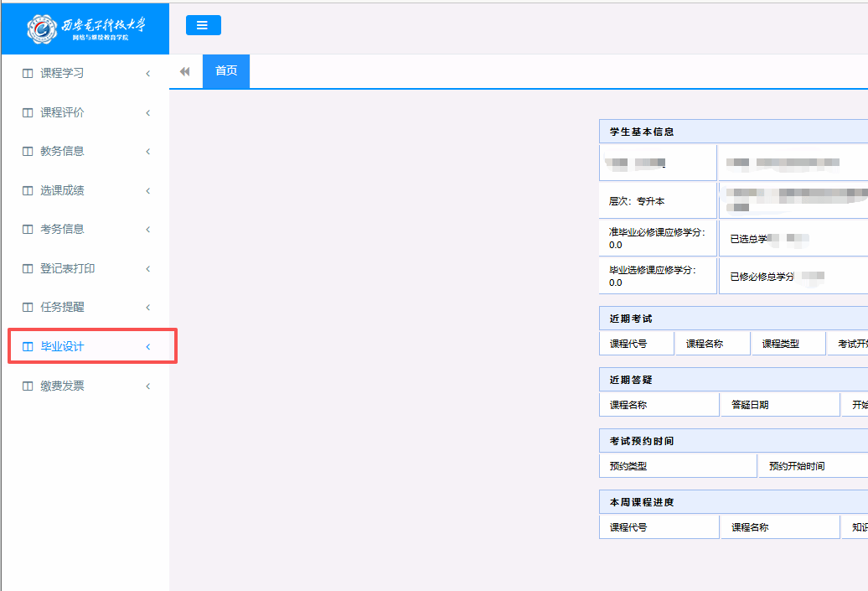Expand the 任务提醒 chevron arrow
Viewport: 868px width, 591px height.
(x=148, y=308)
